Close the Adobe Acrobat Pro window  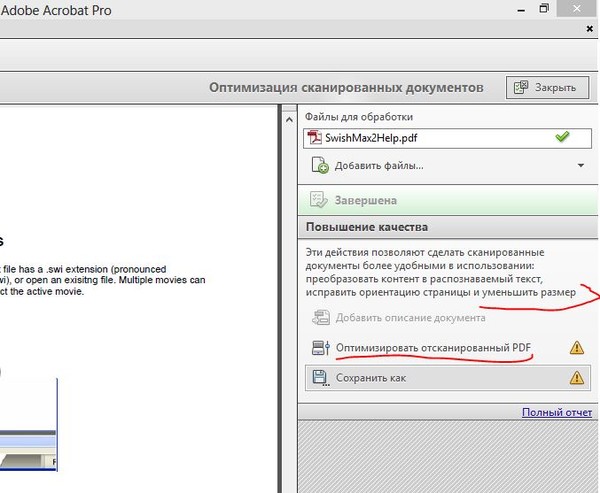point(577,8)
